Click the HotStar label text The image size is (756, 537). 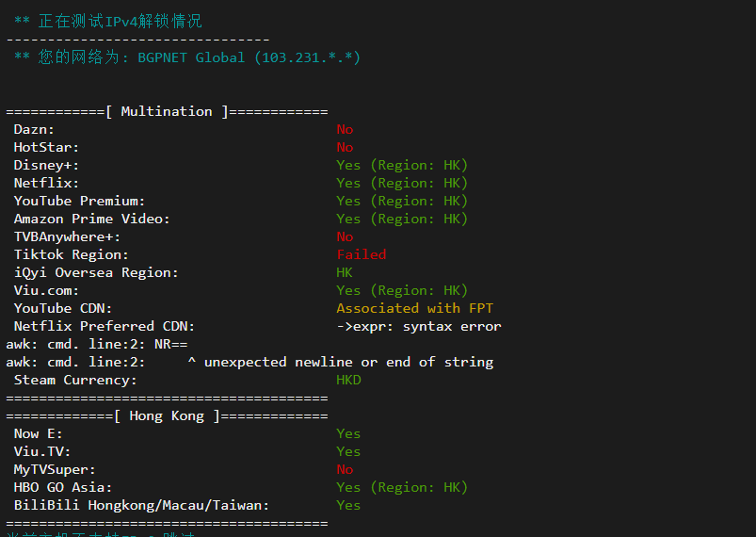(x=46, y=147)
